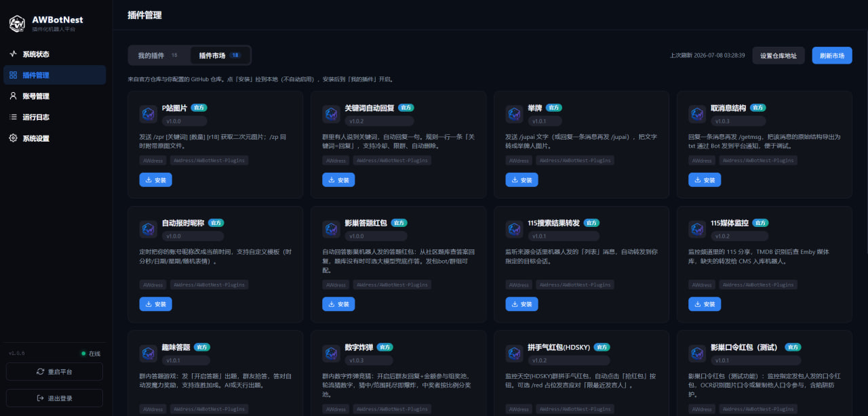The width and height of the screenshot is (868, 416).
Task: Click the 影巢口令红包（测试） plugin icon
Action: (697, 353)
